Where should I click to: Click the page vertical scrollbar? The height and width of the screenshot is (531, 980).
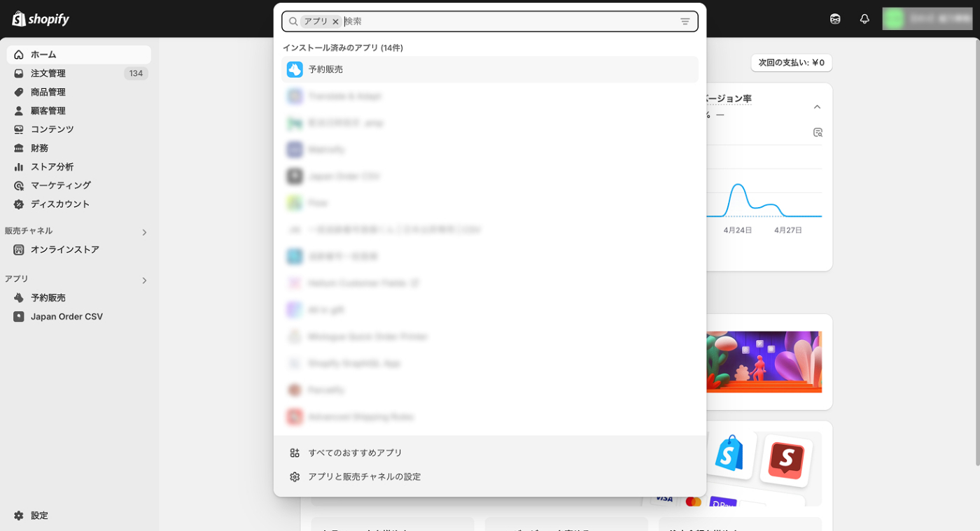977,252
